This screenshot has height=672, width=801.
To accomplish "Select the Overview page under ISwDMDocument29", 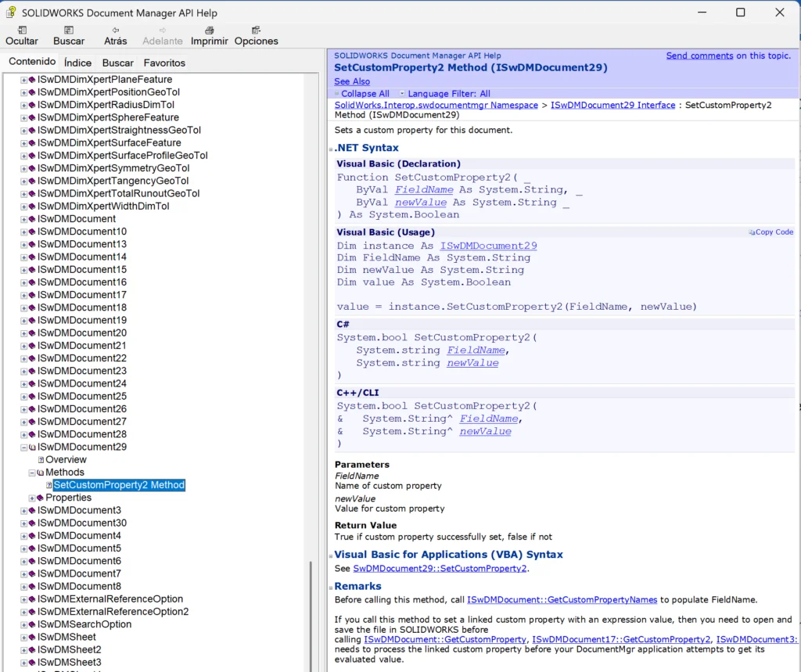I will pos(66,460).
